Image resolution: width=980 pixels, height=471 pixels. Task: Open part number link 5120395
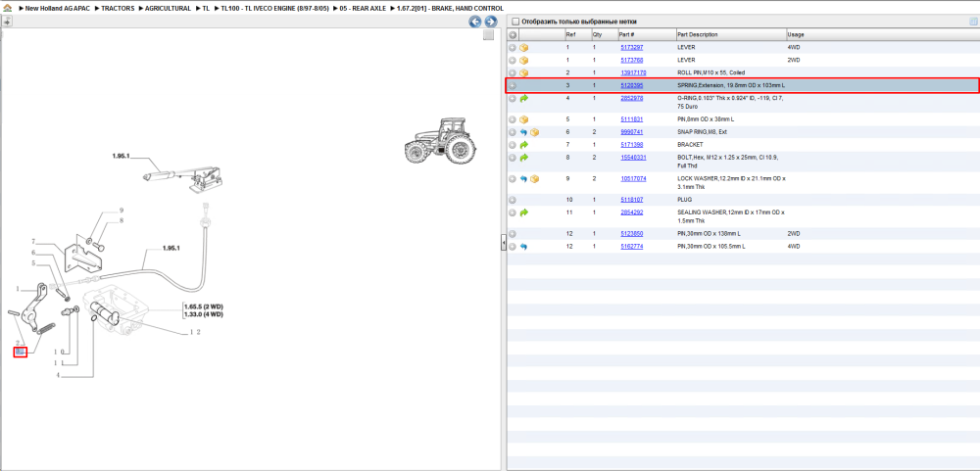631,85
